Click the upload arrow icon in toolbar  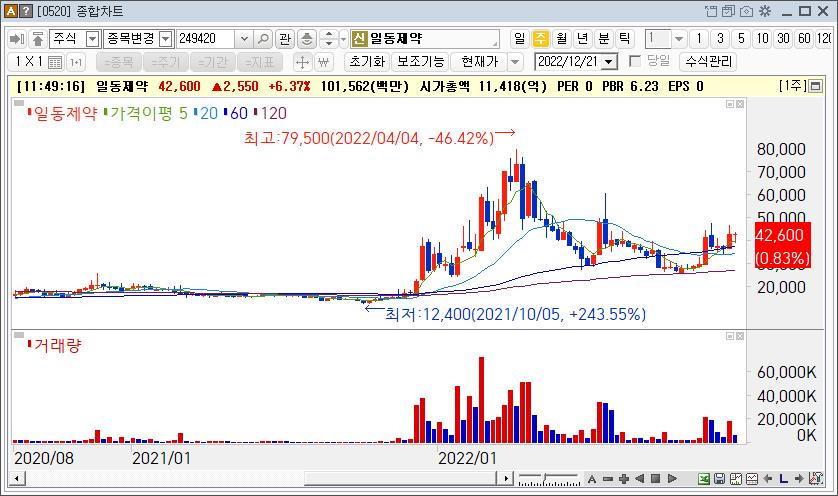(37, 38)
